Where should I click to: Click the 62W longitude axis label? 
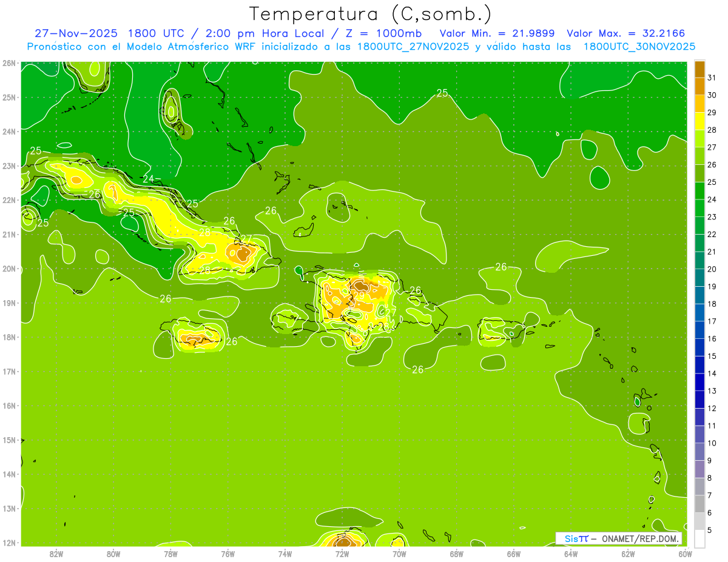(x=628, y=554)
